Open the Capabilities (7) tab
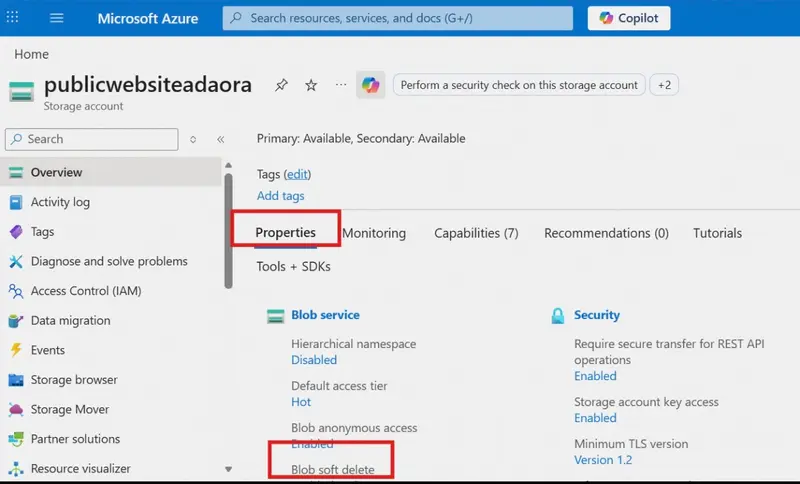 pos(476,233)
